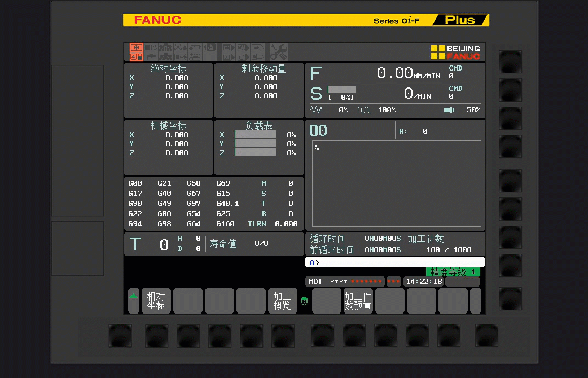
Task: Click the G54 modal code
Action: pos(194,213)
